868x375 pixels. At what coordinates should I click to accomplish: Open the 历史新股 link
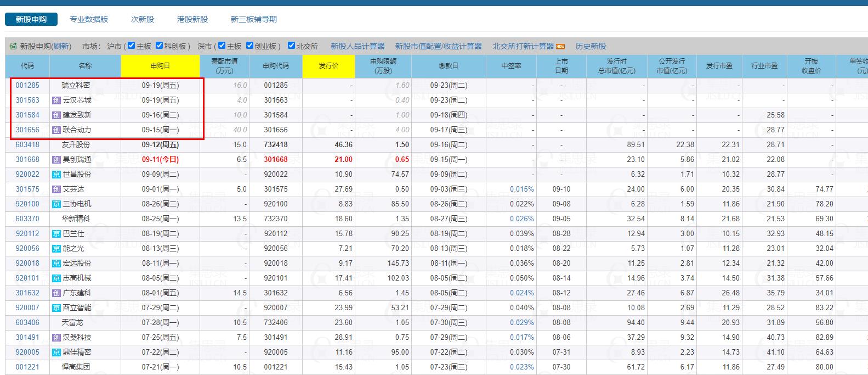591,46
